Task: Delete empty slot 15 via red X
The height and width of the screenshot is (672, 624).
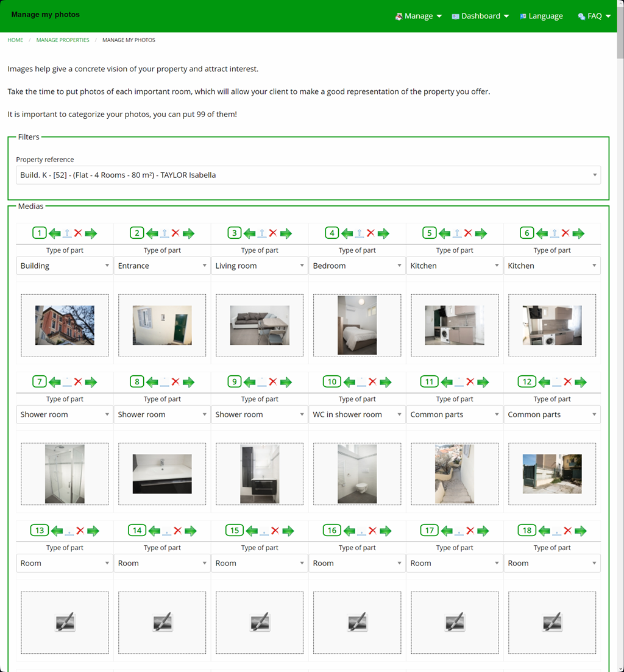Action: pos(275,531)
